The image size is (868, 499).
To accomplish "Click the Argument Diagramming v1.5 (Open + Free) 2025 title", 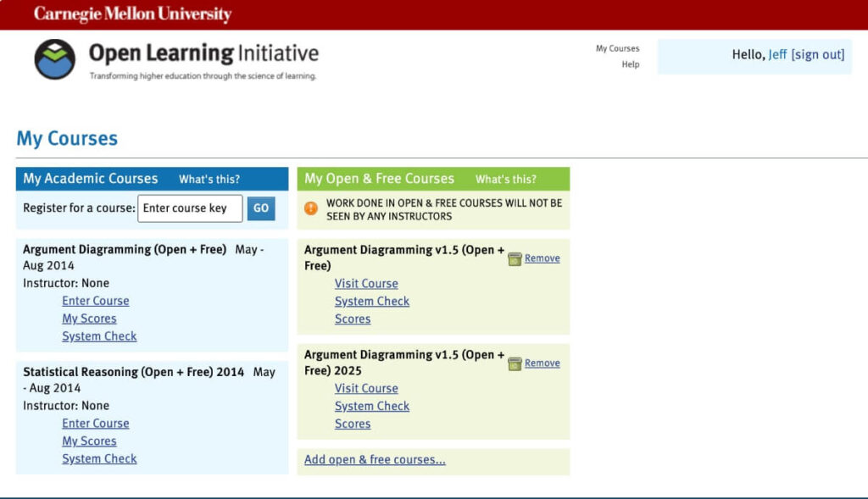I will click(x=404, y=363).
